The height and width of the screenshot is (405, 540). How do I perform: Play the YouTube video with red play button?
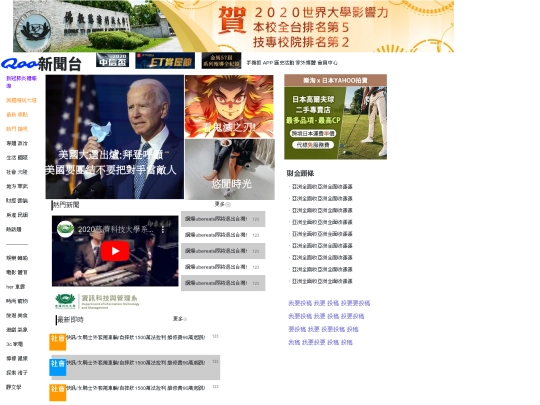pyautogui.click(x=115, y=251)
